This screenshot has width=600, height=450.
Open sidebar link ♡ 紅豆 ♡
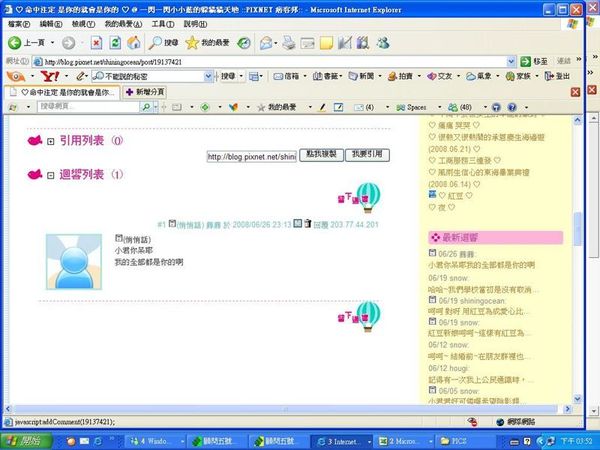point(455,196)
